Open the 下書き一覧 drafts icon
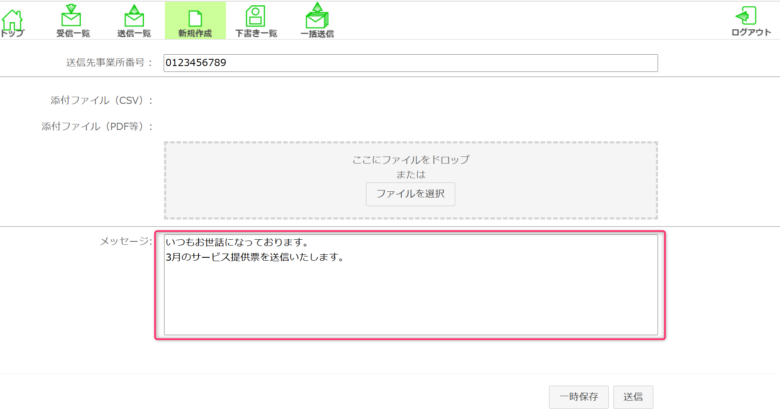The height and width of the screenshot is (410, 780). [255, 16]
